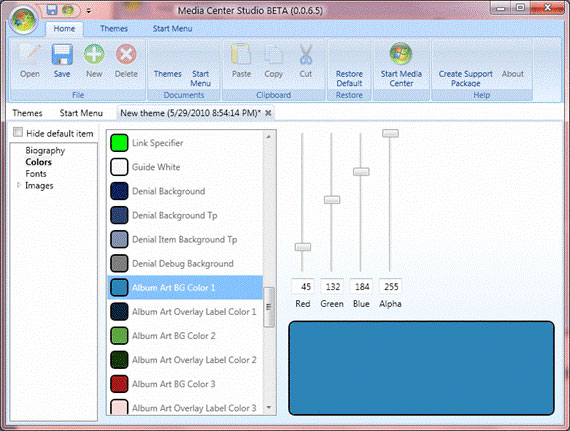This screenshot has width=570, height=431.
Task: Select "Album Art Overlay Label Color 3" row text
Action: [194, 408]
